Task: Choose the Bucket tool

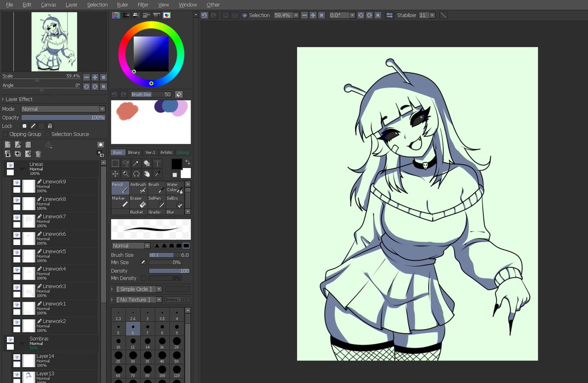Action: pyautogui.click(x=138, y=212)
